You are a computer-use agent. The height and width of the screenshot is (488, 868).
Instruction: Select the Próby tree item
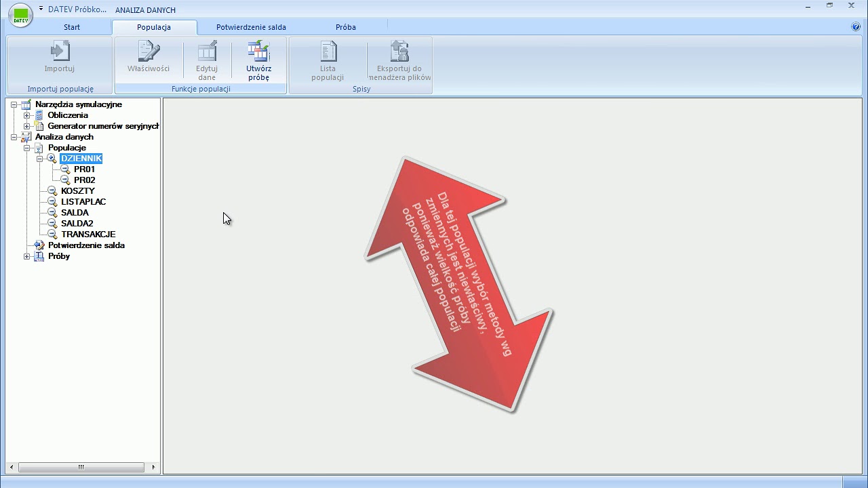[x=59, y=256]
